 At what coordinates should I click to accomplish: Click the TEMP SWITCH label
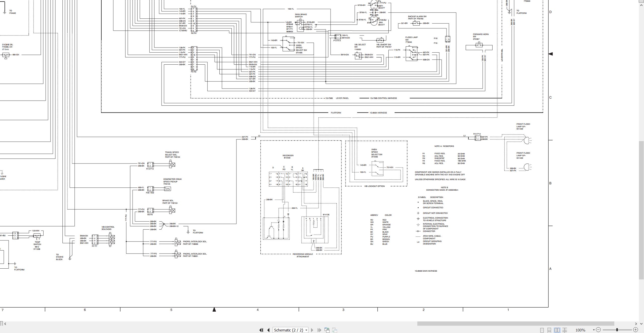coord(37,243)
